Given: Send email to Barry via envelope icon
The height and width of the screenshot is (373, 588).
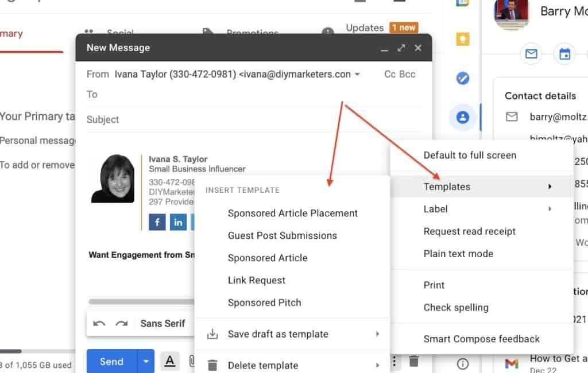Looking at the screenshot, I should (x=531, y=54).
